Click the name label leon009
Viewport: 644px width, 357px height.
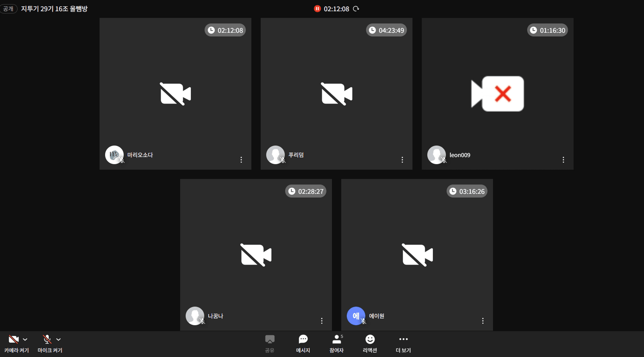pos(460,155)
